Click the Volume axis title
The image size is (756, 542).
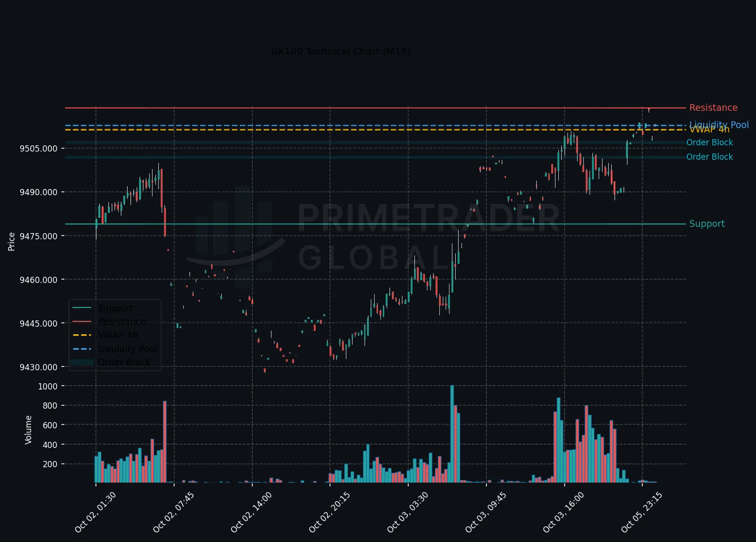point(28,430)
